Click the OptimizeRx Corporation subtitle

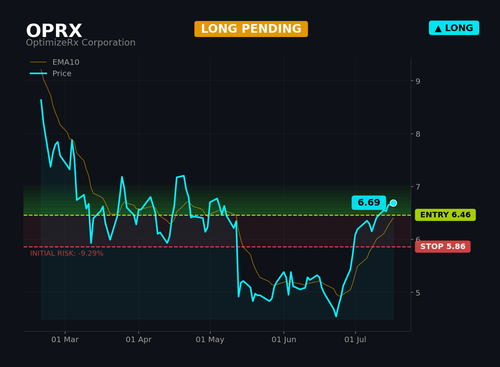(81, 43)
